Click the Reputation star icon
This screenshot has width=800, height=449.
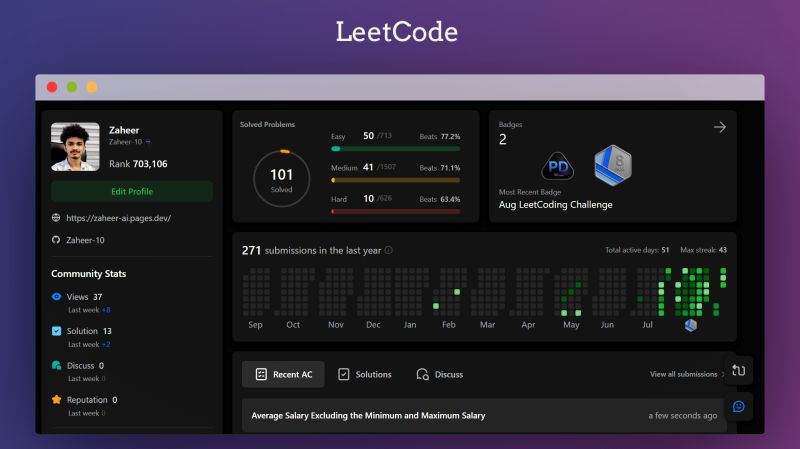point(56,400)
